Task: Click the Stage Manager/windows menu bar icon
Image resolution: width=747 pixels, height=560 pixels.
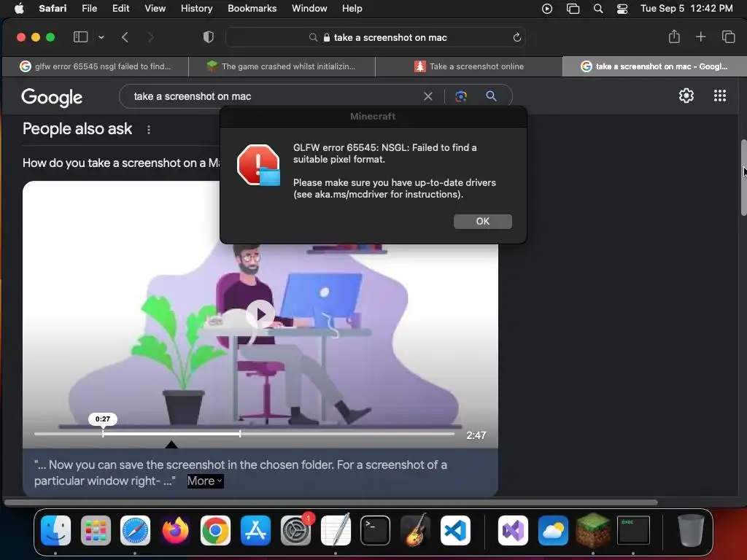Action: 573,9
